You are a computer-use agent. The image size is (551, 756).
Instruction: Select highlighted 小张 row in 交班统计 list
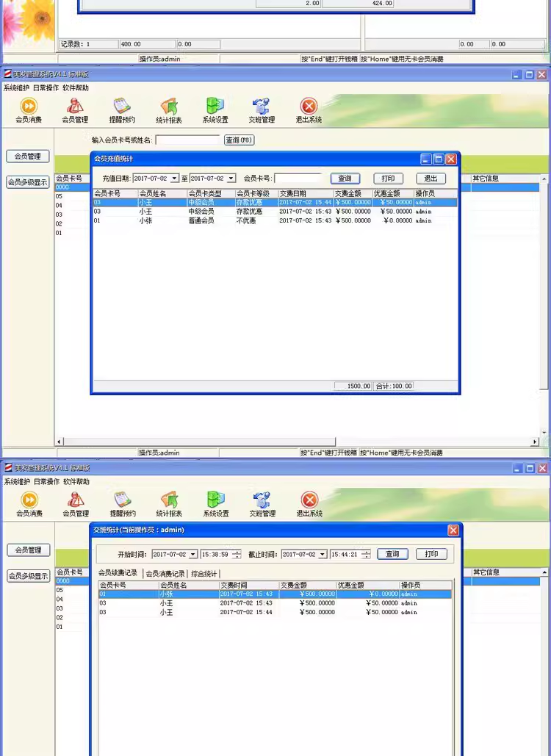click(x=275, y=594)
